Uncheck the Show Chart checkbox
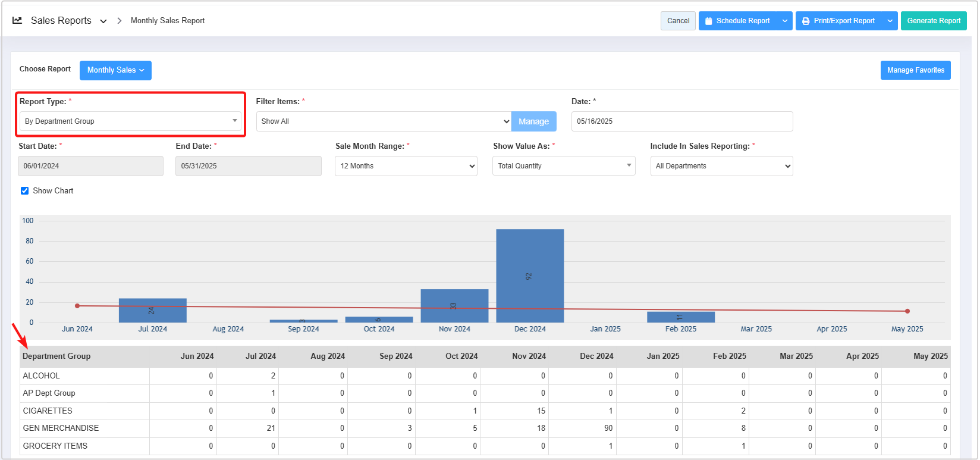Image resolution: width=980 pixels, height=460 pixels. pyautogui.click(x=25, y=191)
